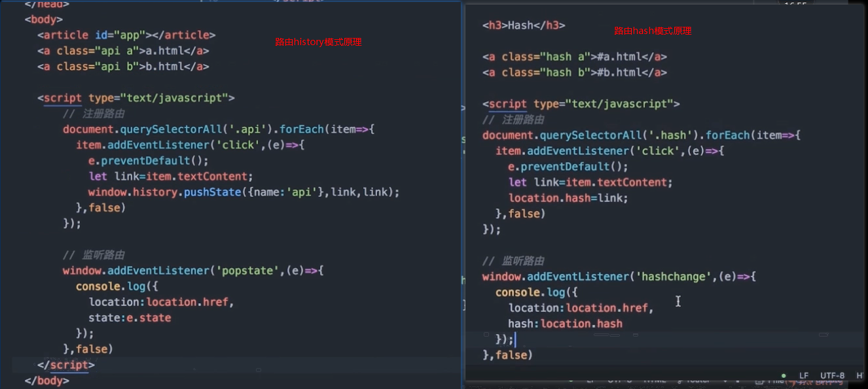Click the 'popstate' addEventListener line

pos(193,271)
